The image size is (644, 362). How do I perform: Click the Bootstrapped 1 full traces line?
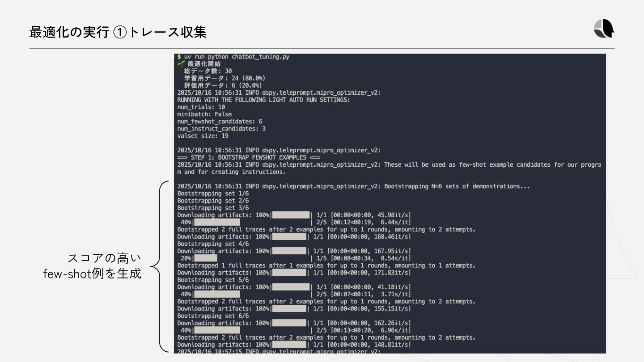(x=326, y=265)
